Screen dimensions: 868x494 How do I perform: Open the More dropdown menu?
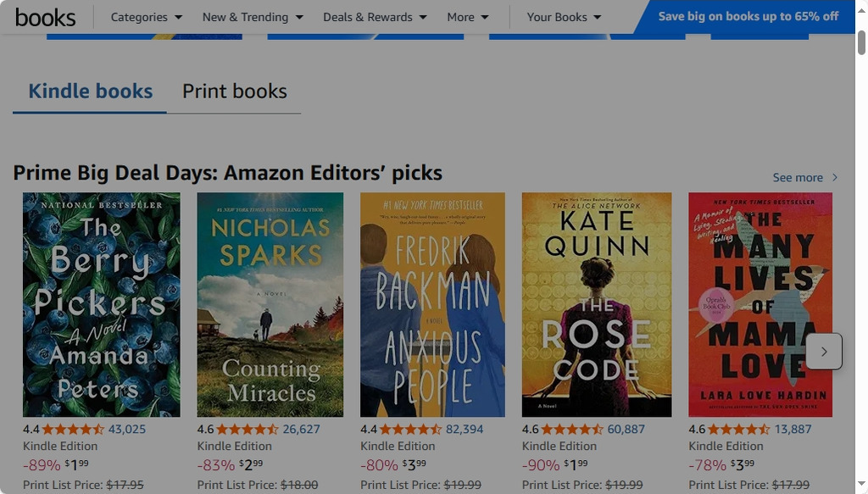pos(467,17)
